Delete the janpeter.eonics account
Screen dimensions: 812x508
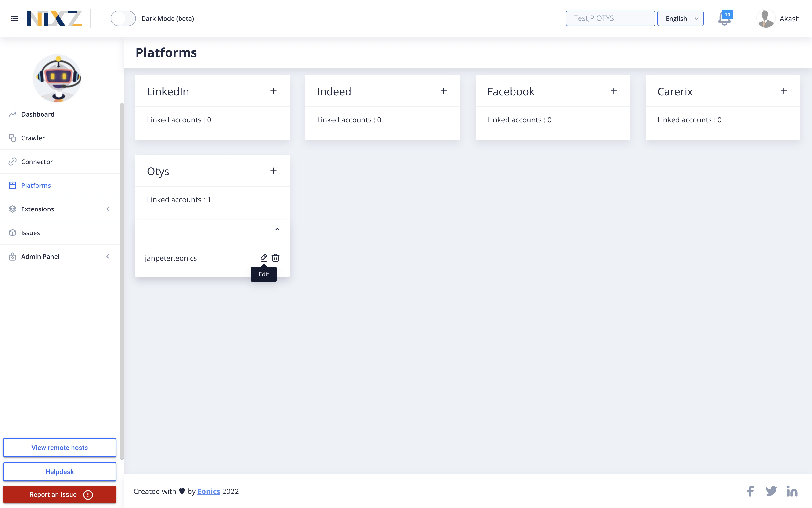(x=275, y=258)
